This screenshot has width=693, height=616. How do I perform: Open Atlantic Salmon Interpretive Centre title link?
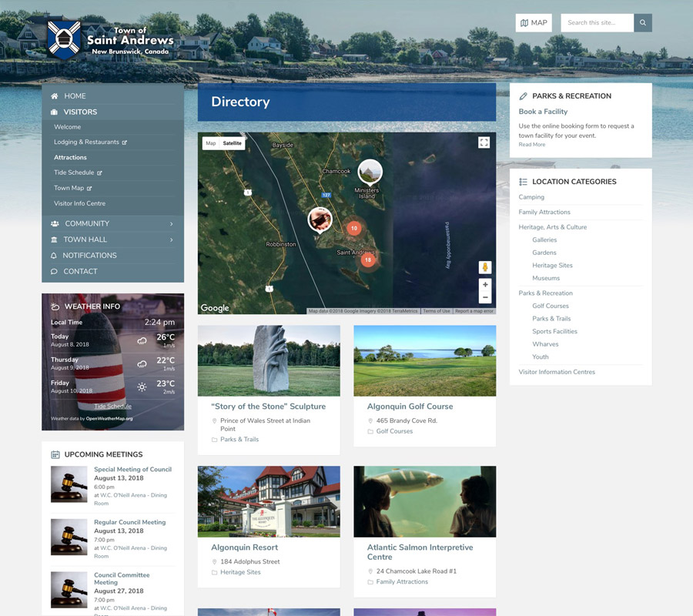[420, 552]
